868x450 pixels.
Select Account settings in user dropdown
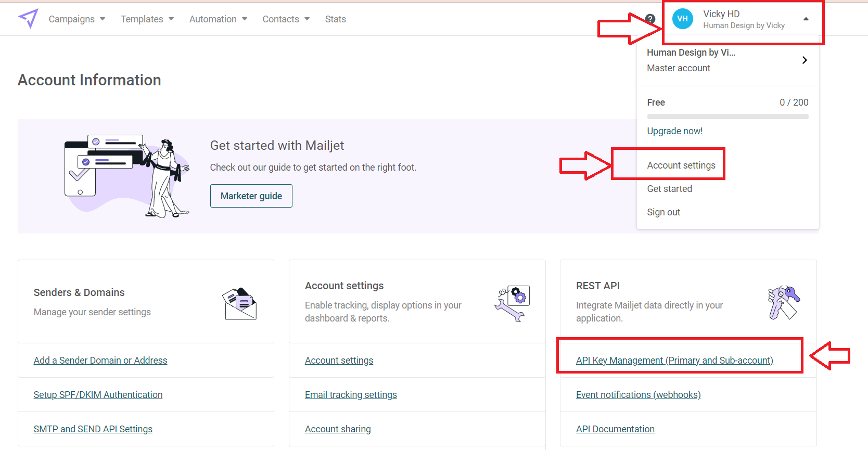(681, 165)
